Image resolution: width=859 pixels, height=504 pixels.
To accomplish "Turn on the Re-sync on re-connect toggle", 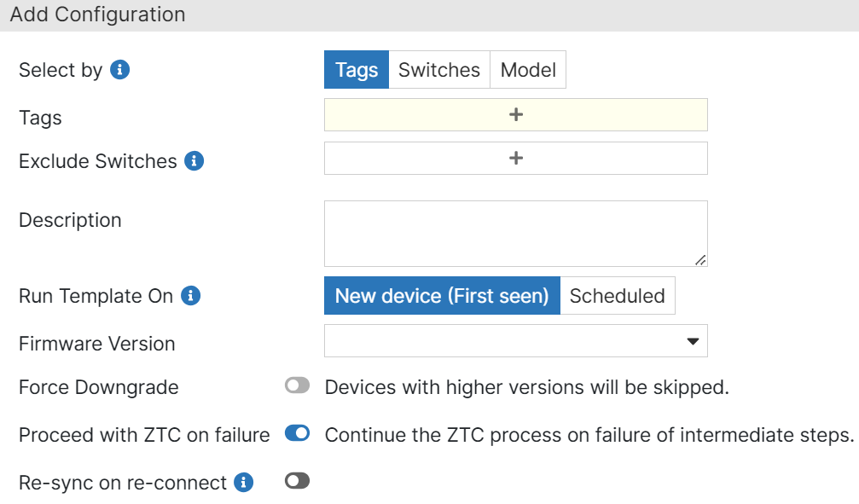I will click(x=296, y=481).
